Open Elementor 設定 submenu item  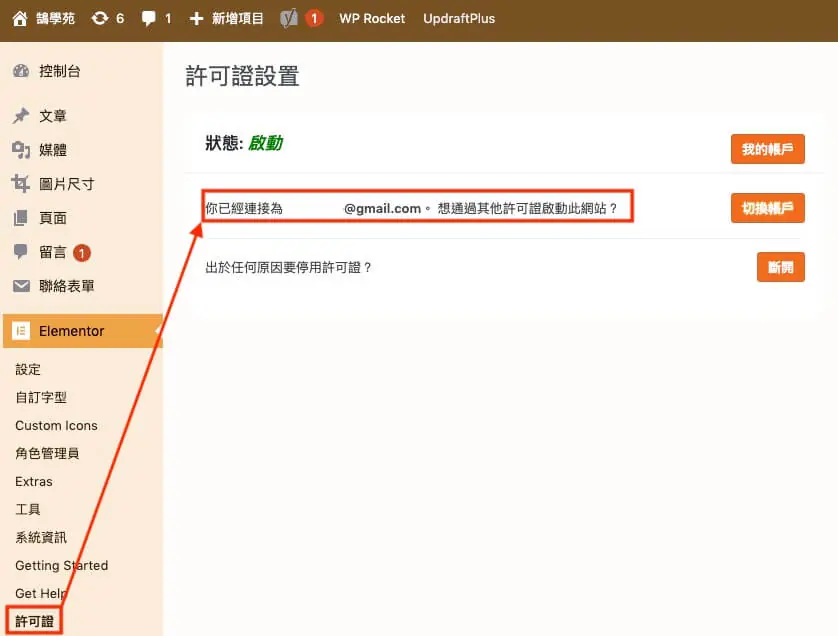(28, 369)
